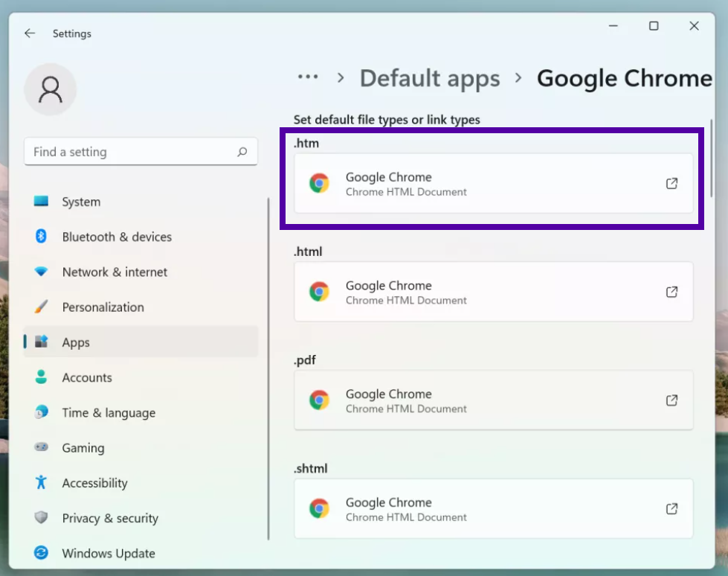Click the System monitor icon
The width and height of the screenshot is (728, 576).
(41, 201)
